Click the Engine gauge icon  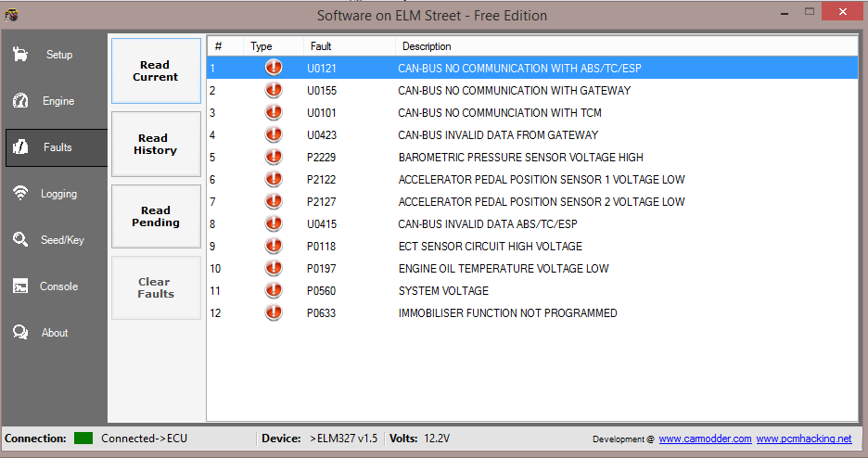tap(20, 101)
